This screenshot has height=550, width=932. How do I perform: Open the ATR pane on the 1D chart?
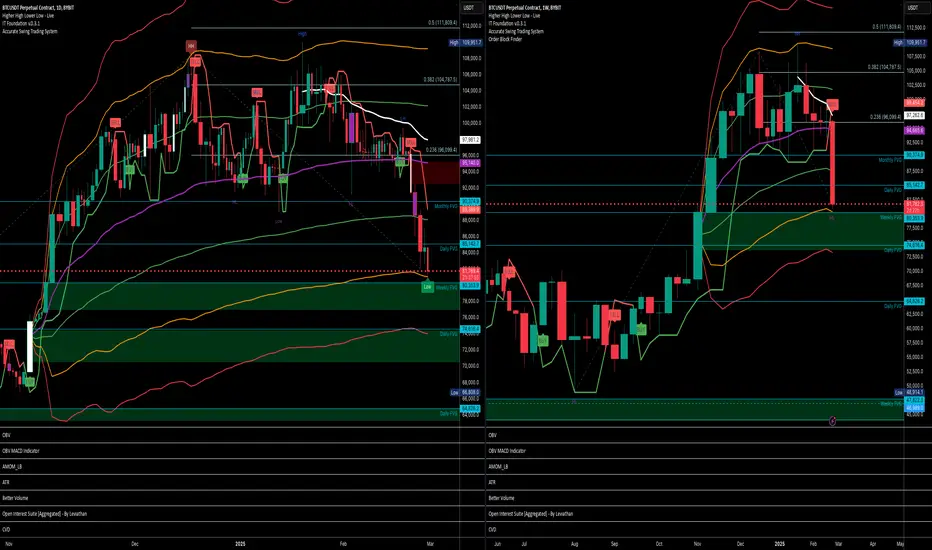[5, 482]
